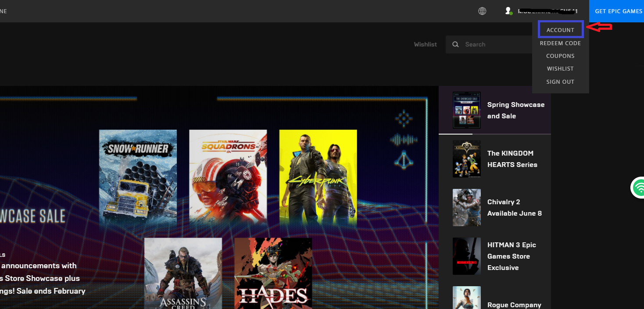Click the Chivalry 2 thumbnail image
Screen dimensions: 644x309
[x=467, y=207]
